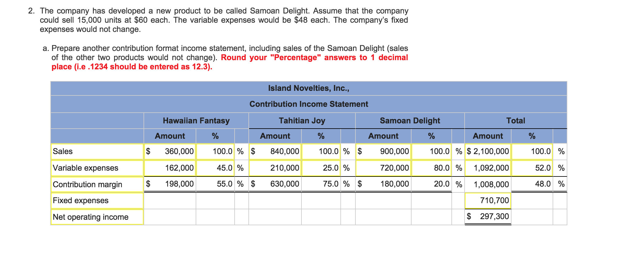The height and width of the screenshot is (267, 644).
Task: Select Hawaiian Fantasy 45.0 percentage field
Action: click(215, 168)
